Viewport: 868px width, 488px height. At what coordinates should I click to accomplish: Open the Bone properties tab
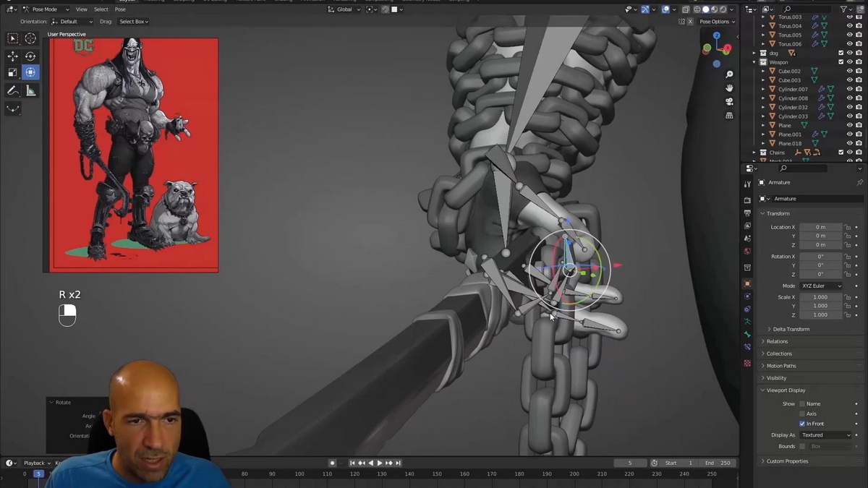pyautogui.click(x=747, y=334)
